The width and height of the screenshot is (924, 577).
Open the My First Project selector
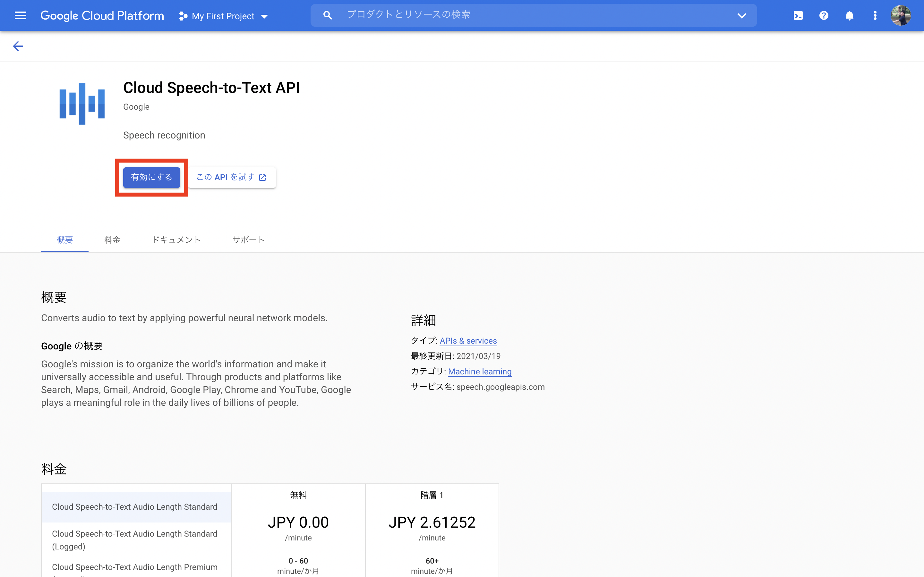click(x=223, y=16)
